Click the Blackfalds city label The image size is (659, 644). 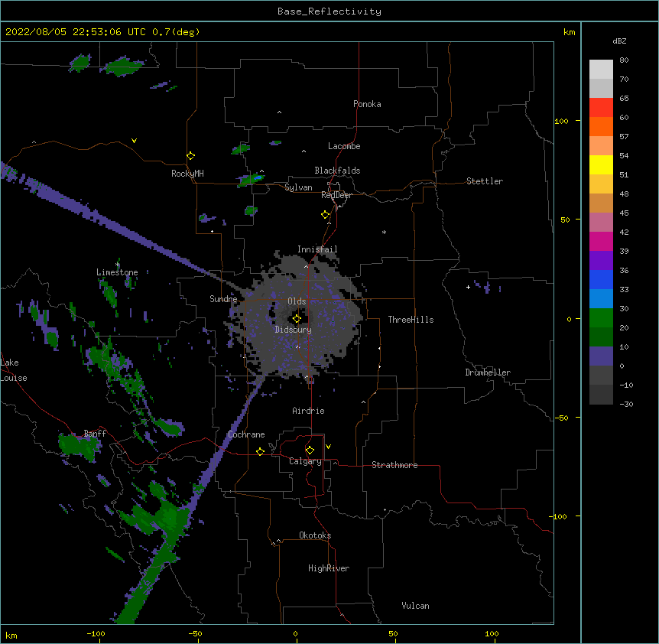(x=337, y=171)
